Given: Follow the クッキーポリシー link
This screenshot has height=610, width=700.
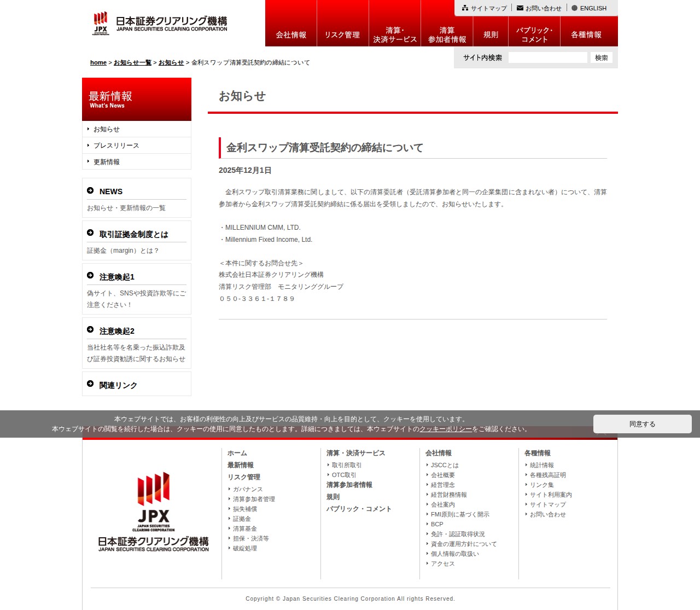Looking at the screenshot, I should coord(445,429).
